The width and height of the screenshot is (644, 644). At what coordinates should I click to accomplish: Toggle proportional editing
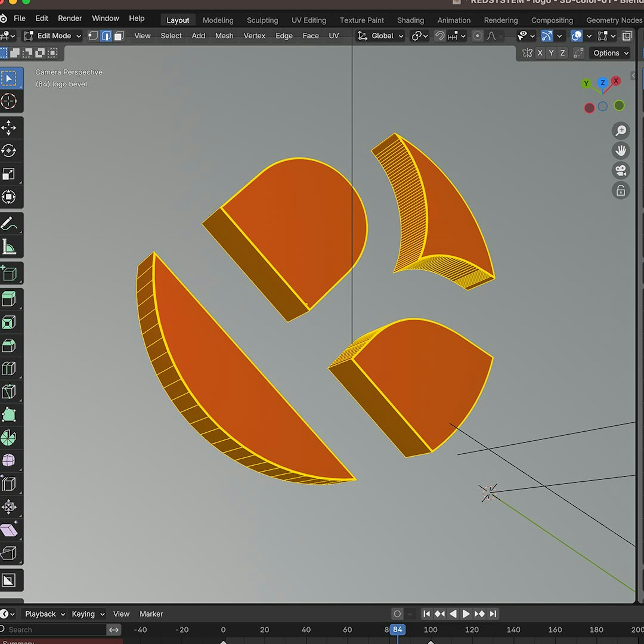(477, 36)
